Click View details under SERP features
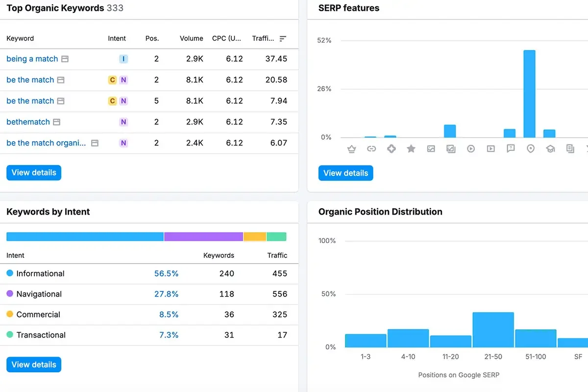Image resolution: width=588 pixels, height=392 pixels. (x=345, y=173)
